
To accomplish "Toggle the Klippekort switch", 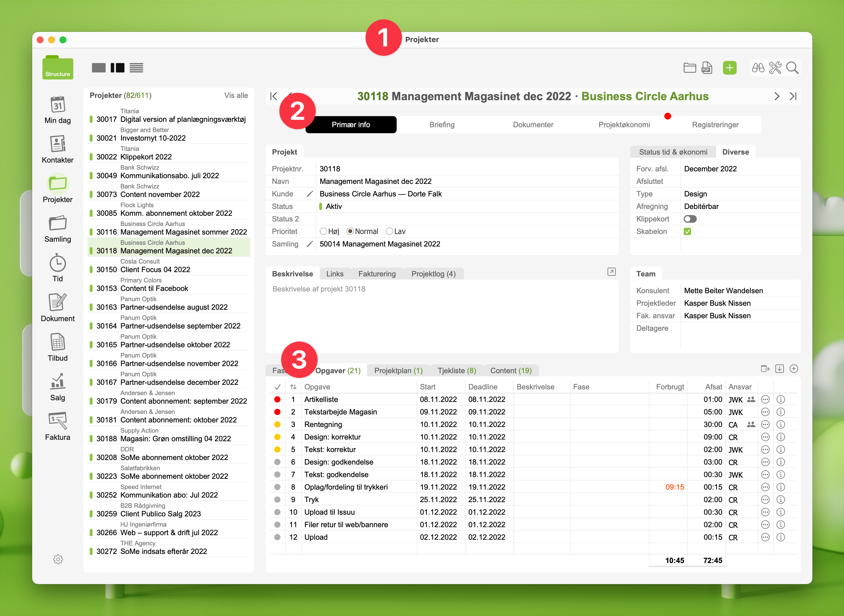I will [x=690, y=219].
